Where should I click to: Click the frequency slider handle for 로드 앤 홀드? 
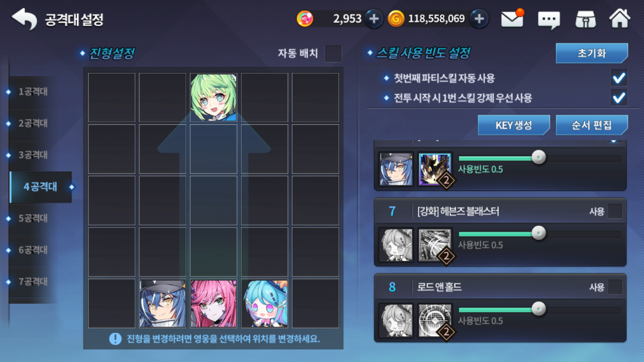pyautogui.click(x=539, y=309)
